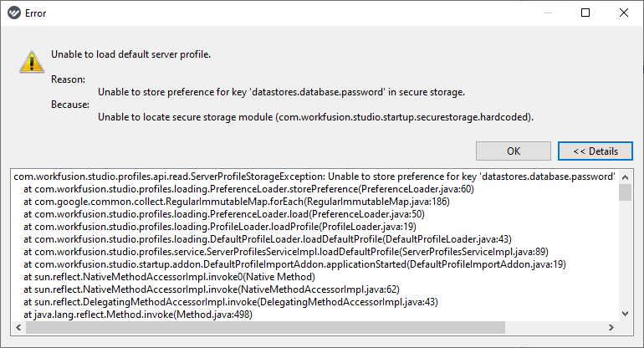Click the horizontal scrollbar right arrow
The width and height of the screenshot is (644, 348).
click(x=611, y=327)
